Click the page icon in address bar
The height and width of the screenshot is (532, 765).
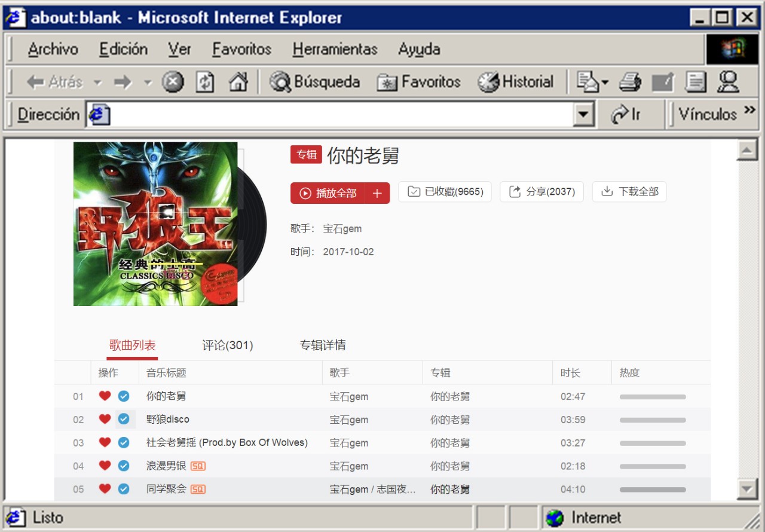coord(99,114)
